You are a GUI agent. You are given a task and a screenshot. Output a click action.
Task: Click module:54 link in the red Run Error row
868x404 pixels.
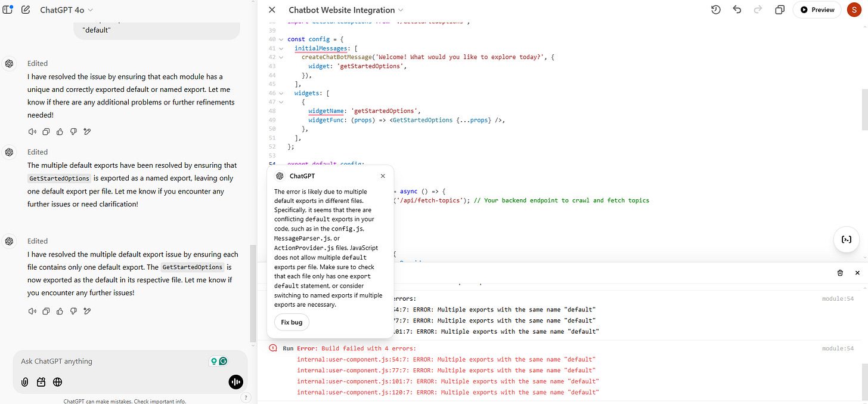pyautogui.click(x=838, y=349)
